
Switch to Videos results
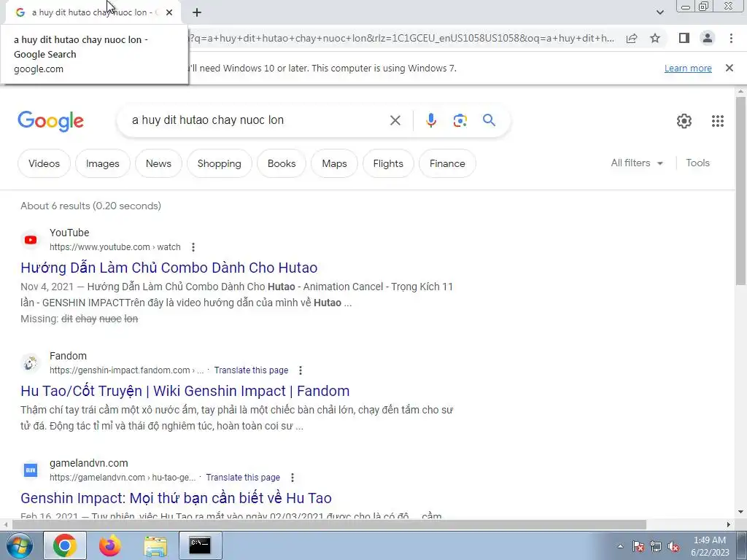click(44, 163)
